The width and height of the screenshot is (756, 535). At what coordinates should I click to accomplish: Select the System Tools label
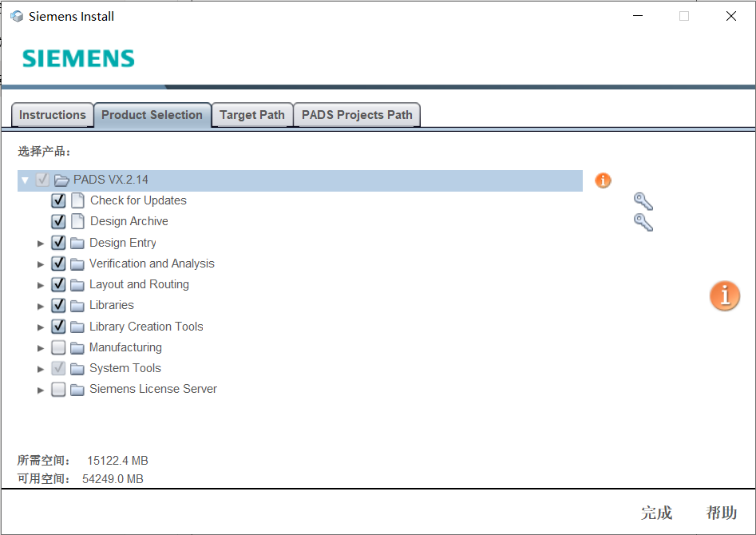coord(125,368)
